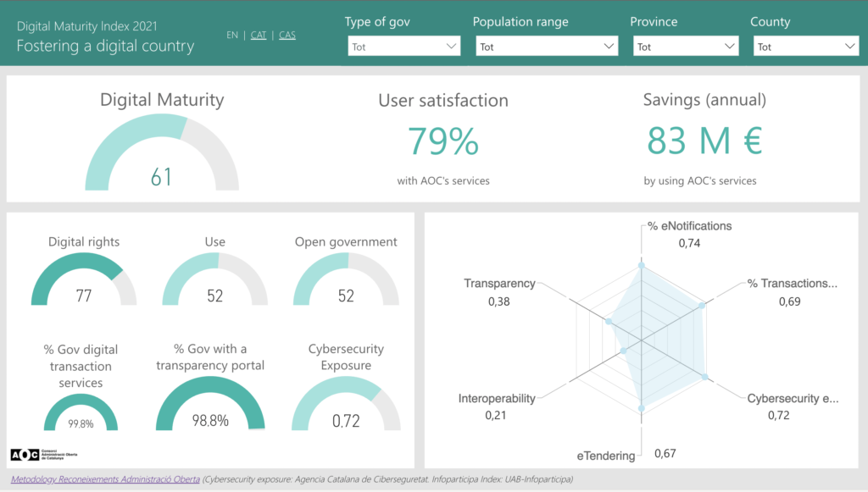
Task: Switch language to CAS
Action: click(x=287, y=35)
